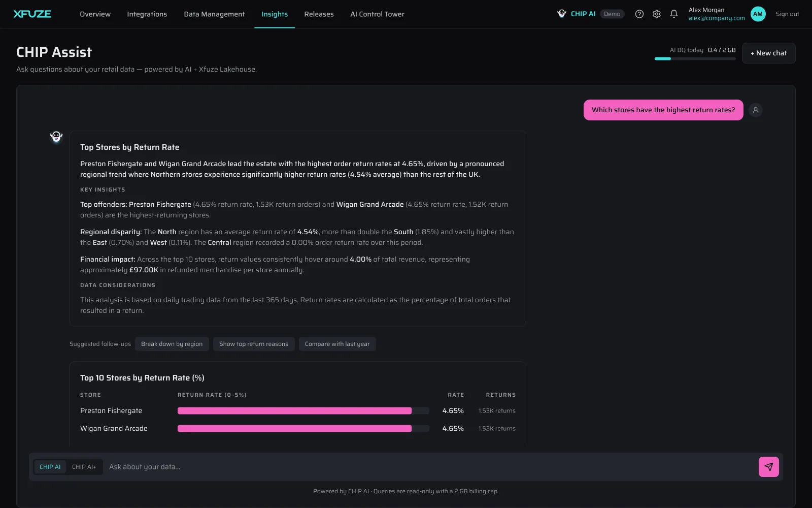Open the Releases tab
Screen dimensions: 812x508
coord(319,14)
